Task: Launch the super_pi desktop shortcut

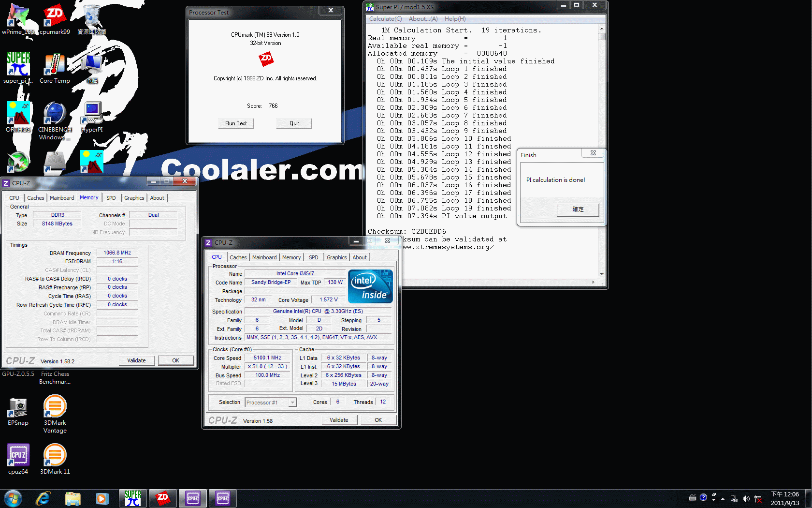Action: [18, 68]
